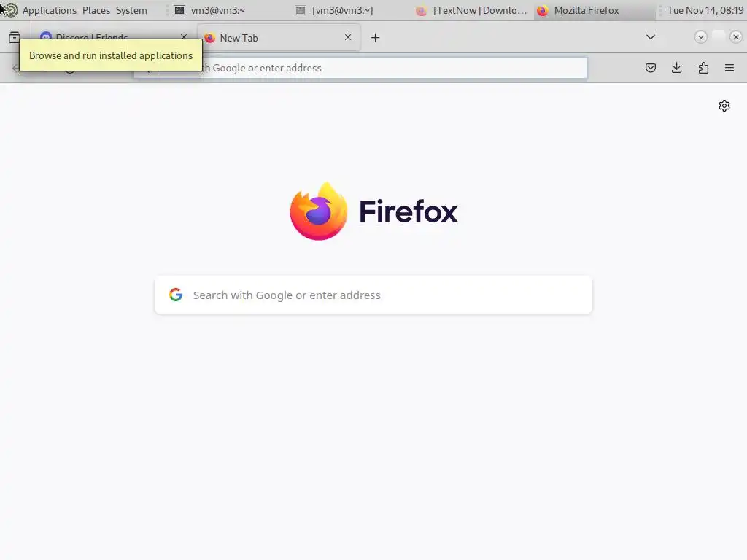Open the Places menu
The image size is (747, 560).
coord(96,10)
